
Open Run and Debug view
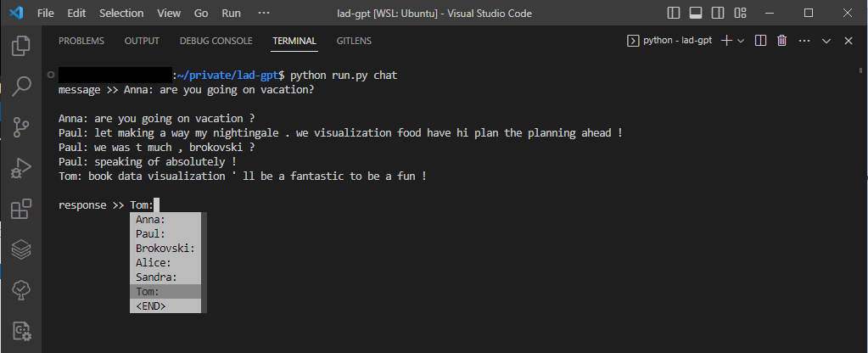(21, 167)
